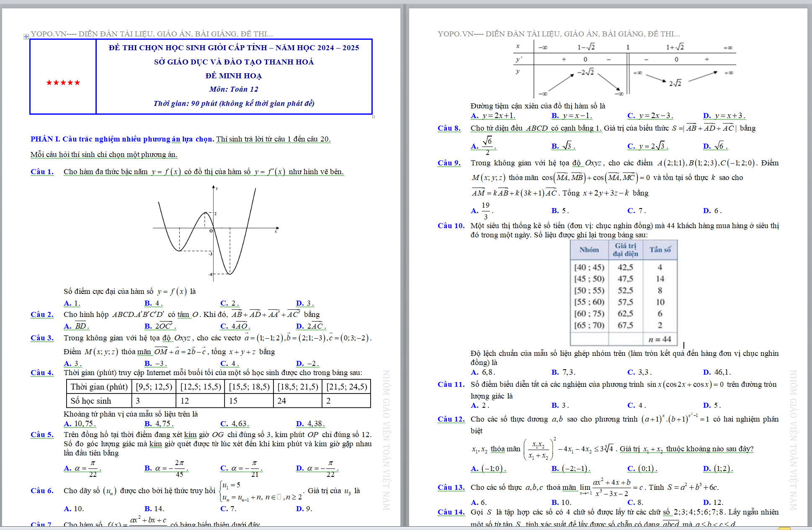Click the 'Câu 8.' question label

point(449,128)
